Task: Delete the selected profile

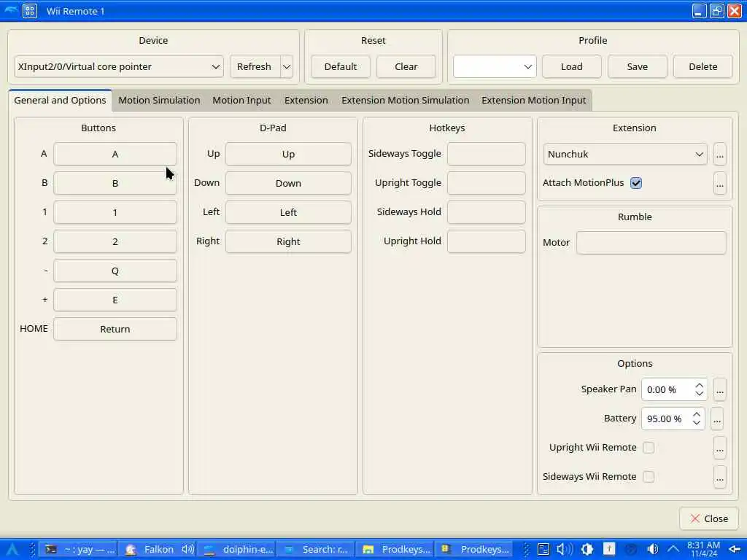Action: (x=703, y=66)
